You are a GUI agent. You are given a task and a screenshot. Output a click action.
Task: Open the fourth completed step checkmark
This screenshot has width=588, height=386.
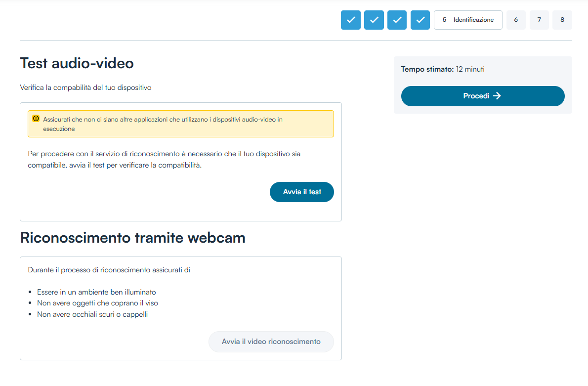coord(420,20)
